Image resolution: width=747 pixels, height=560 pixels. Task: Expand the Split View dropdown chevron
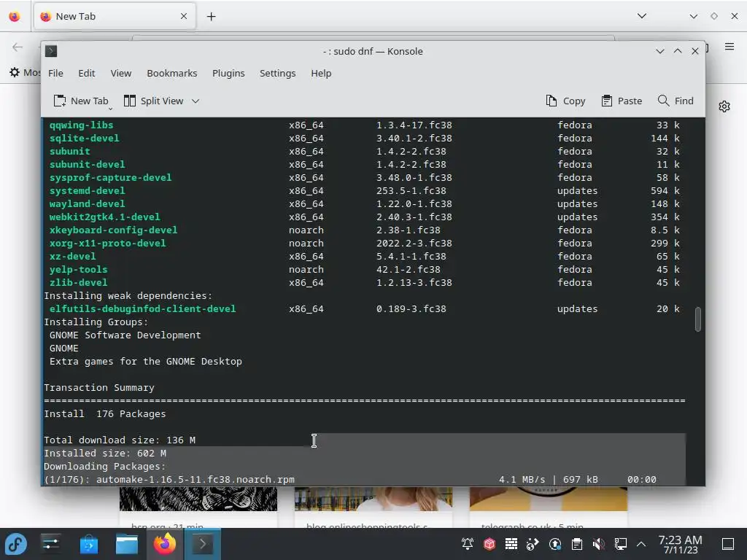coord(196,101)
